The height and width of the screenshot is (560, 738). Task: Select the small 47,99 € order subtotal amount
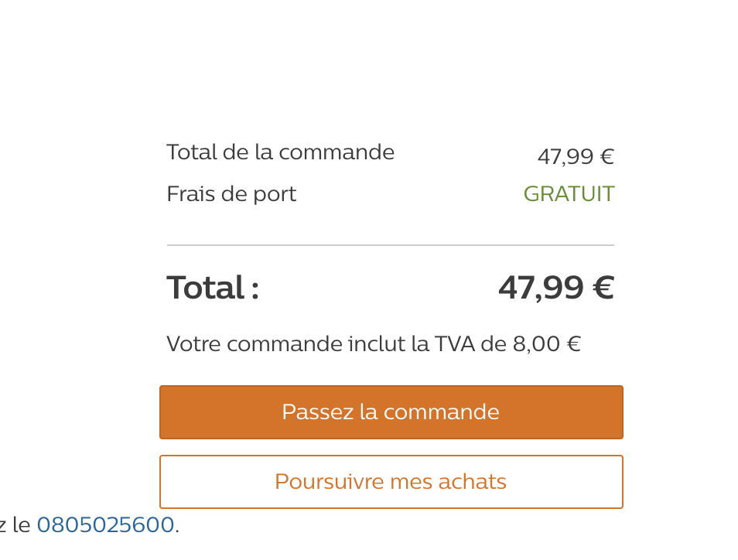pyautogui.click(x=576, y=156)
